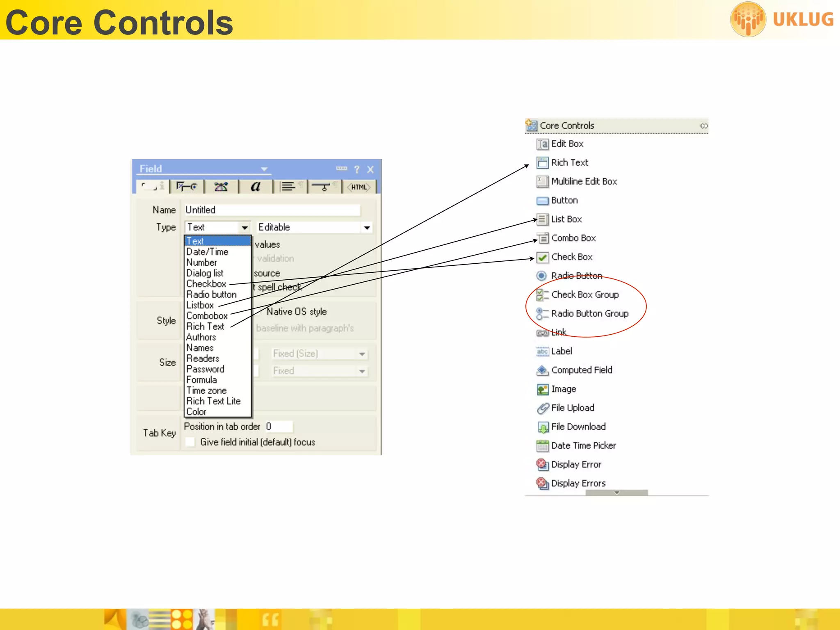Viewport: 840px width, 630px height.
Task: Select the Image control icon
Action: [542, 389]
